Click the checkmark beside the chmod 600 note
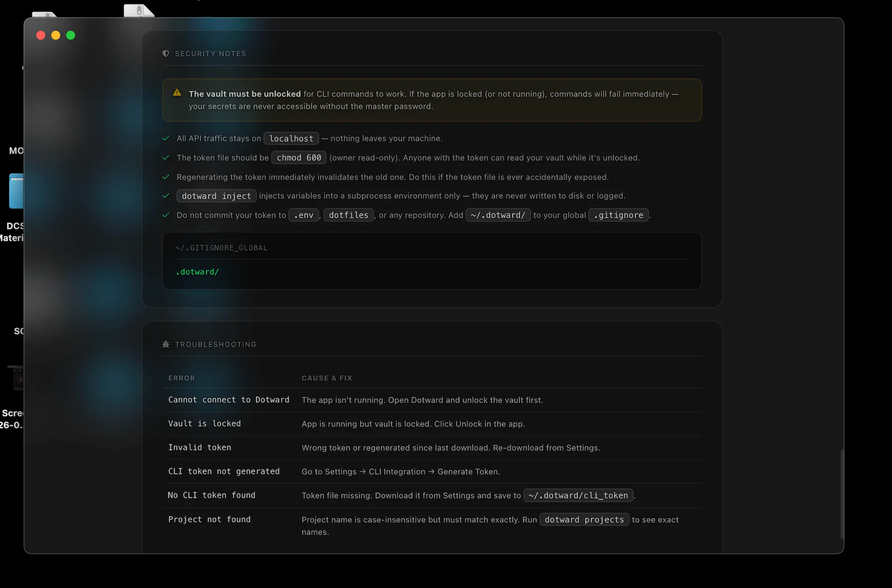The width and height of the screenshot is (892, 588). [x=166, y=158]
